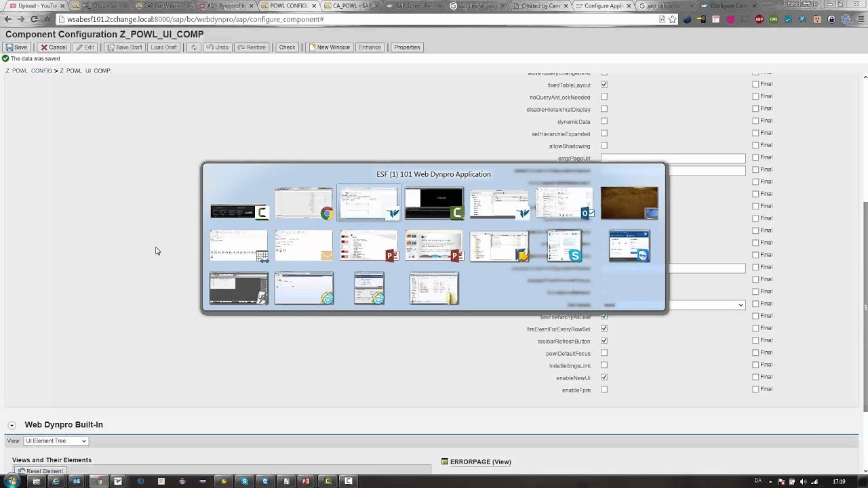Uncheck the fixedTableLayout checkbox
The height and width of the screenshot is (488, 868).
pos(604,85)
